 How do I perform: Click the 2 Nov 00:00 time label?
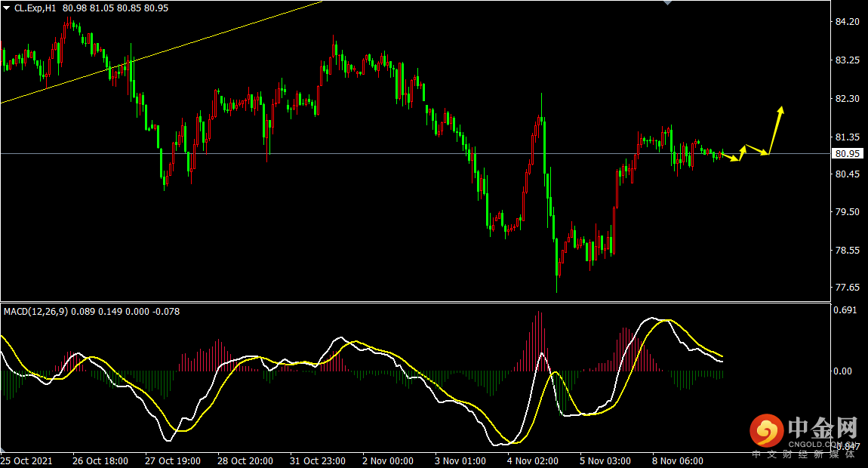click(x=388, y=460)
